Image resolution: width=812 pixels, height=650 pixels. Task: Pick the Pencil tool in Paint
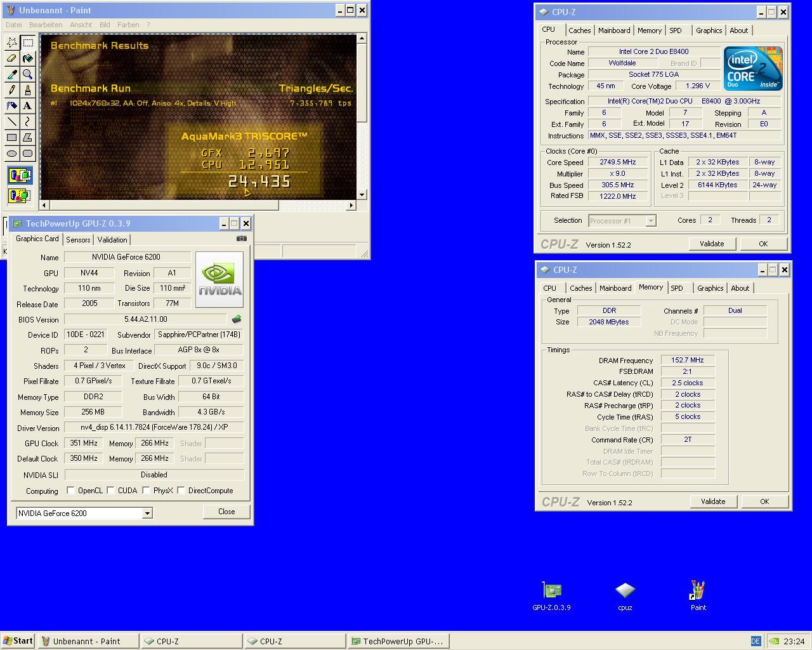pos(12,90)
